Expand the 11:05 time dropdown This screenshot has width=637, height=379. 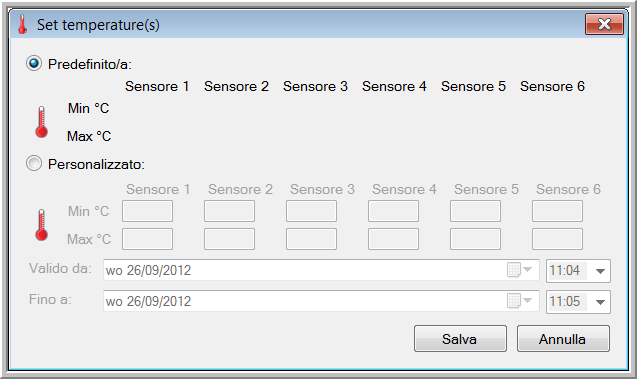click(600, 302)
